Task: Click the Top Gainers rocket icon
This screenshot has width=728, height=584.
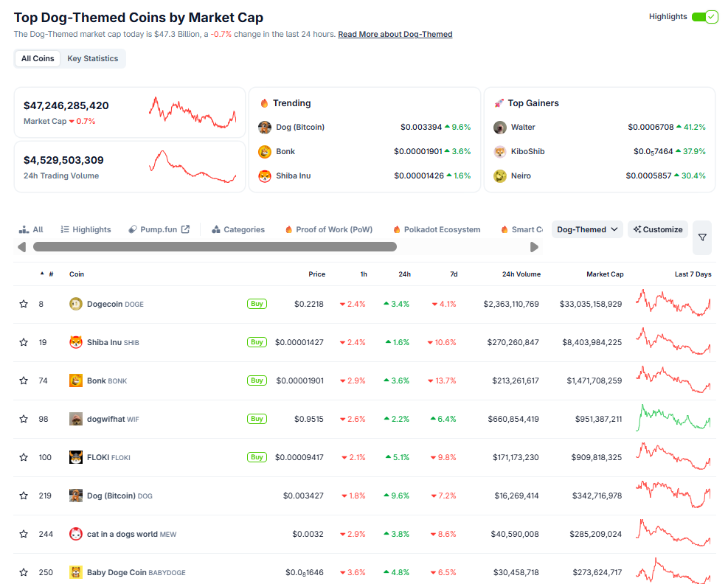Action: [499, 103]
